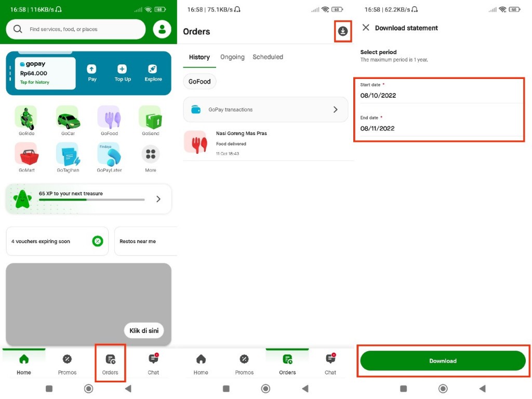Tap the Klik di sini button
532x399 pixels.
point(143,330)
